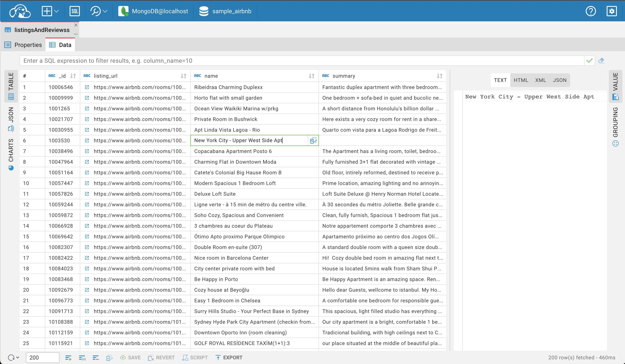Screen dimensions: 625x364
Task: Switch to the Data tab
Action: click(60, 45)
